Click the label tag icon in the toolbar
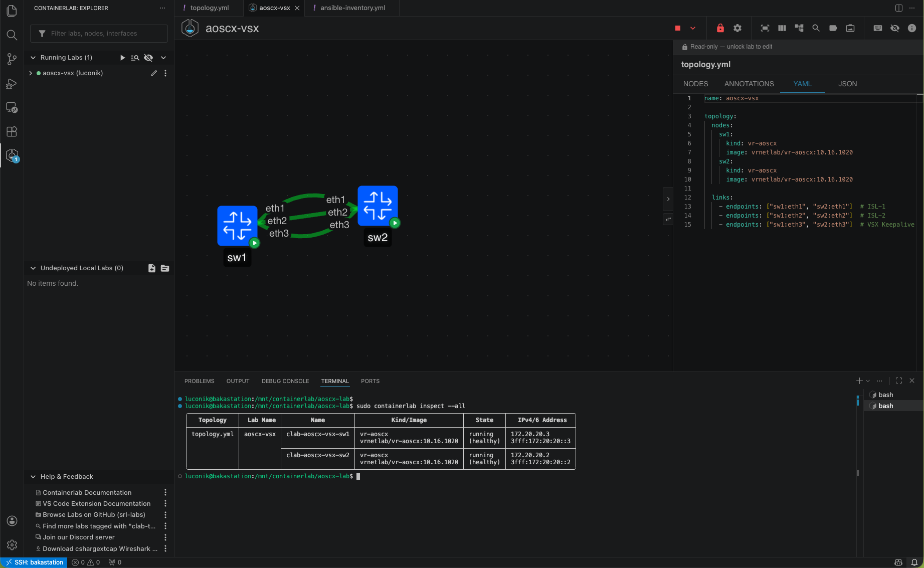Screen dimensions: 924x568 (833, 28)
